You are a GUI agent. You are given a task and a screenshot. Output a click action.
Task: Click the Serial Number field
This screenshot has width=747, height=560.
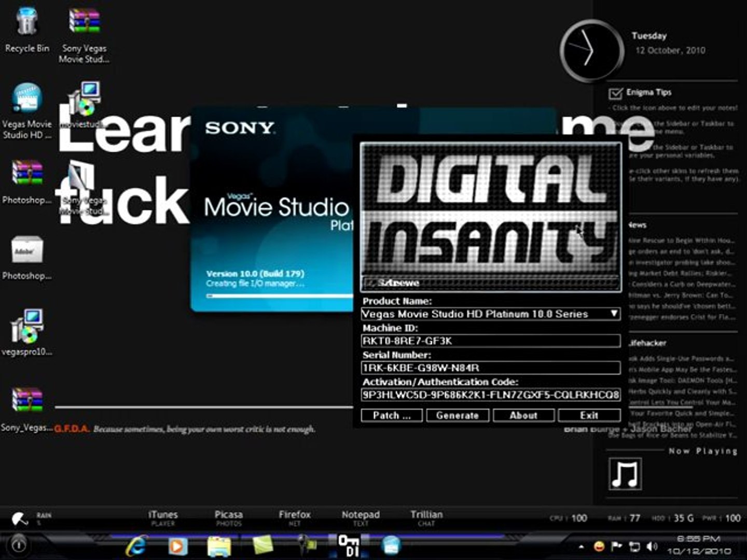(491, 368)
